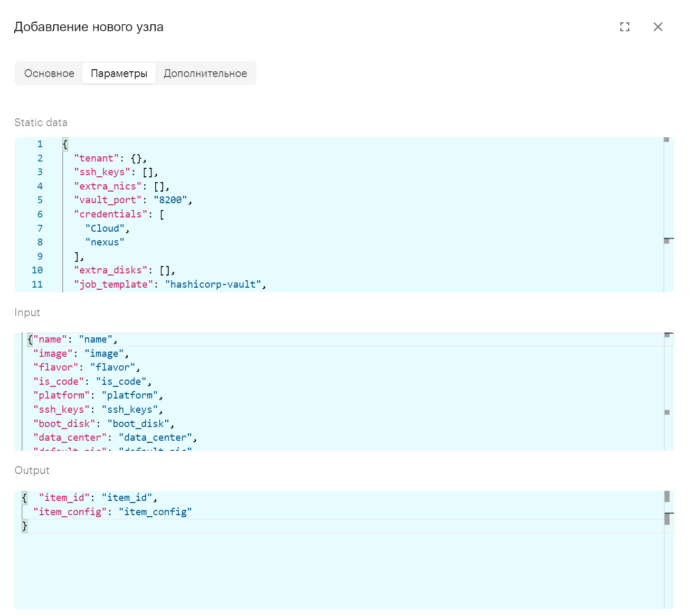Close the add new node dialog

pos(658,27)
